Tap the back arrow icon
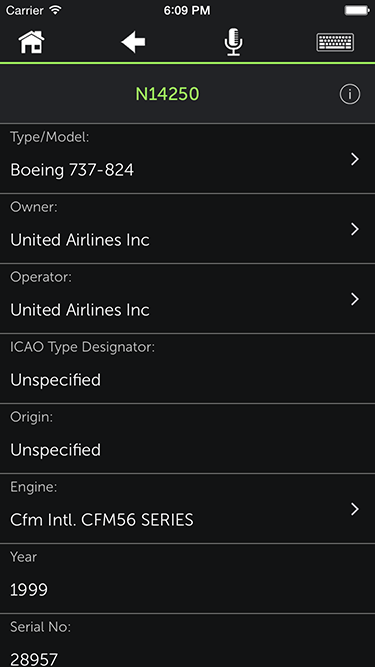 coord(133,42)
